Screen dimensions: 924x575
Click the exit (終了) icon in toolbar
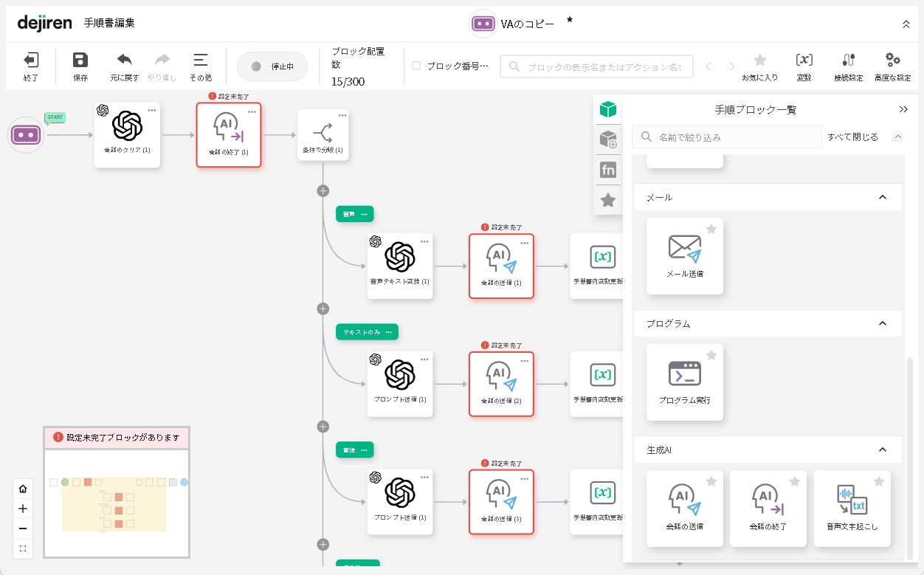(31, 61)
